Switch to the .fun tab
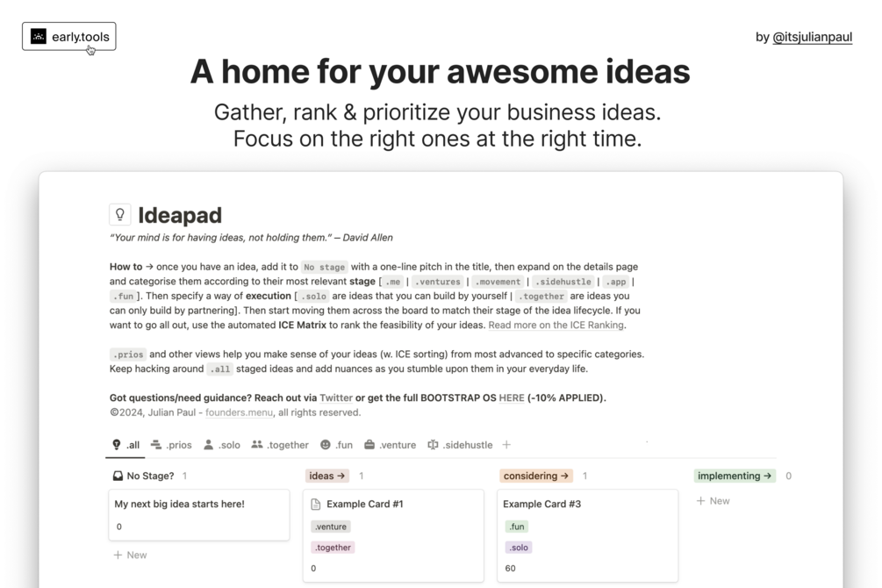The height and width of the screenshot is (588, 882). (x=336, y=445)
